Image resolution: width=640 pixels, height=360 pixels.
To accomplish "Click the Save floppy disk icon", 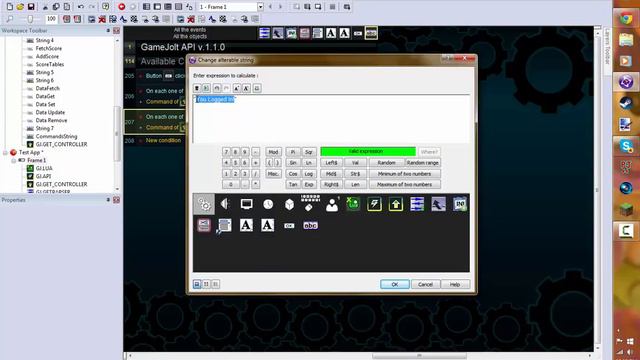I will click(x=31, y=7).
